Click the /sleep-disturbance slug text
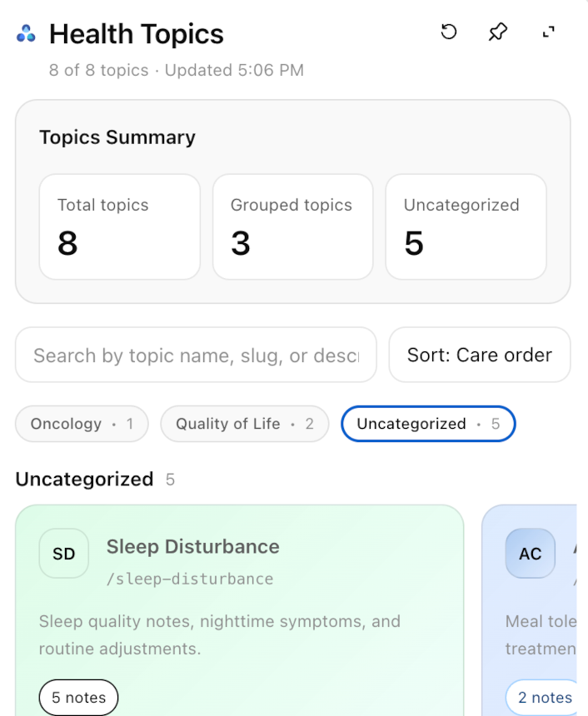Screen dimensions: 588x716 (190, 579)
